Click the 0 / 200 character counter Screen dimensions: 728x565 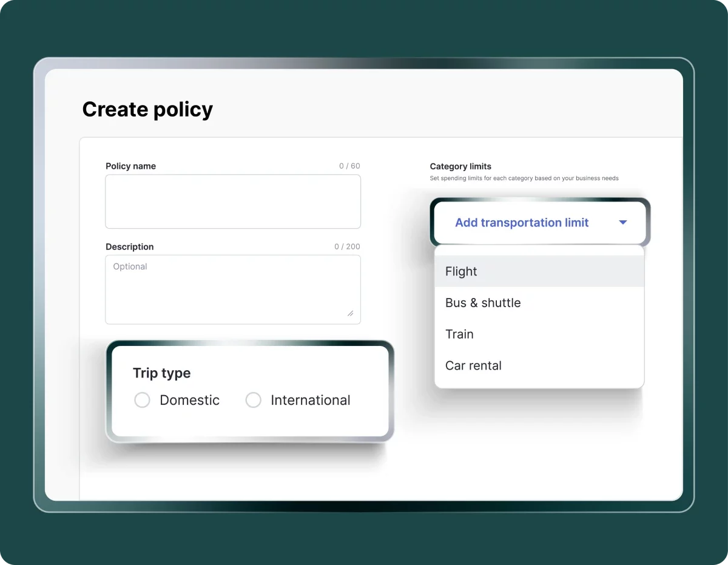[347, 247]
